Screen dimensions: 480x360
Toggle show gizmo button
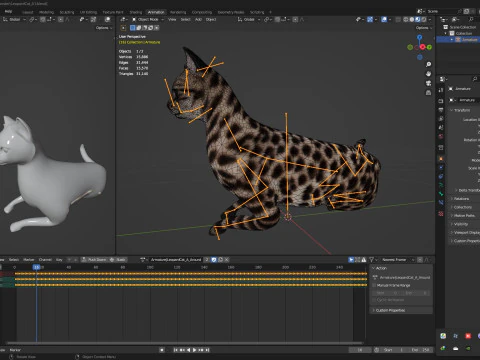point(370,20)
